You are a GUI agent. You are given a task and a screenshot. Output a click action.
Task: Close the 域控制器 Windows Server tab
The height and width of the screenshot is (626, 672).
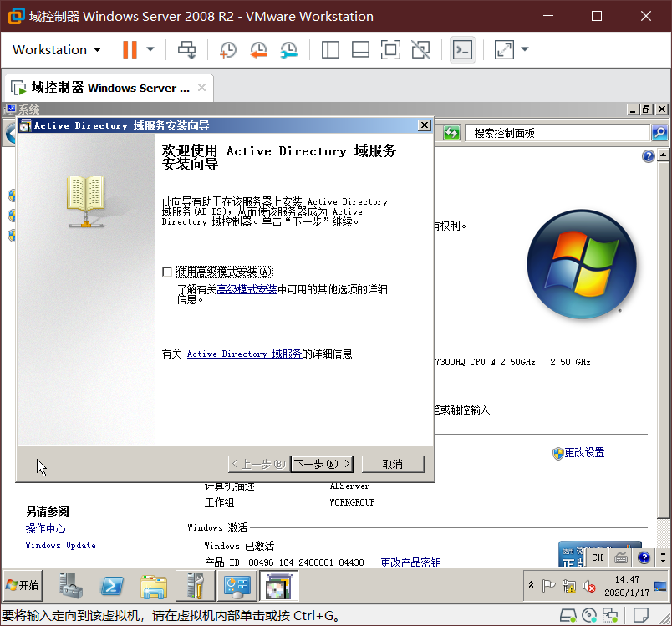202,88
